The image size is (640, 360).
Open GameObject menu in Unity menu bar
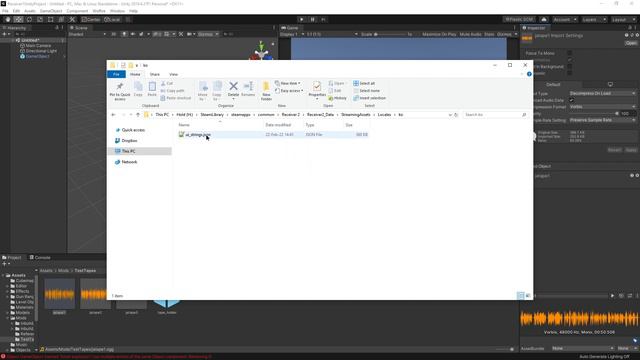point(51,11)
